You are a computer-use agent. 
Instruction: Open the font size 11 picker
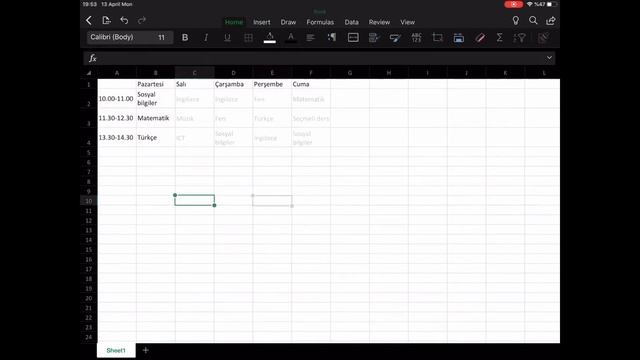coord(162,37)
